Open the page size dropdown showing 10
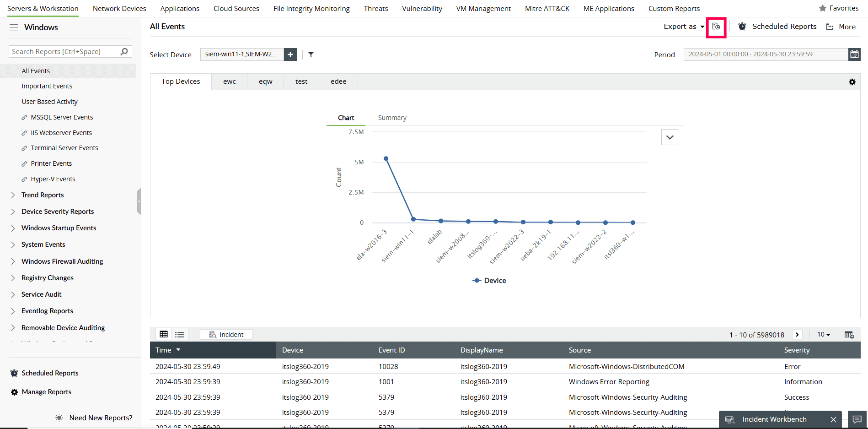 pos(823,334)
